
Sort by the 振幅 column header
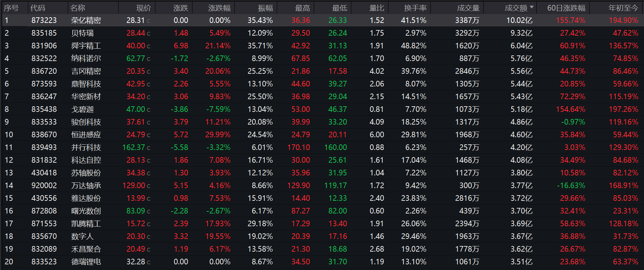pos(265,8)
